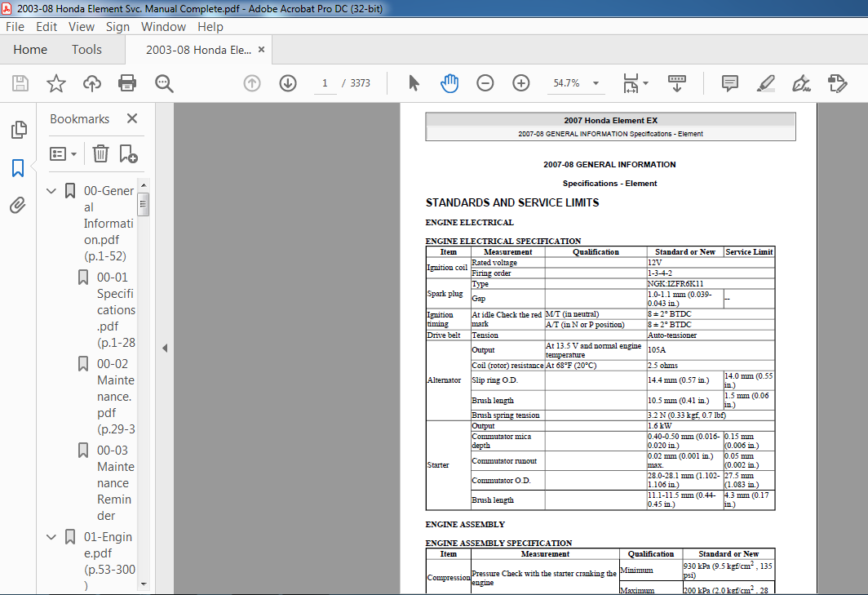Add a comment sticky note

(x=730, y=83)
